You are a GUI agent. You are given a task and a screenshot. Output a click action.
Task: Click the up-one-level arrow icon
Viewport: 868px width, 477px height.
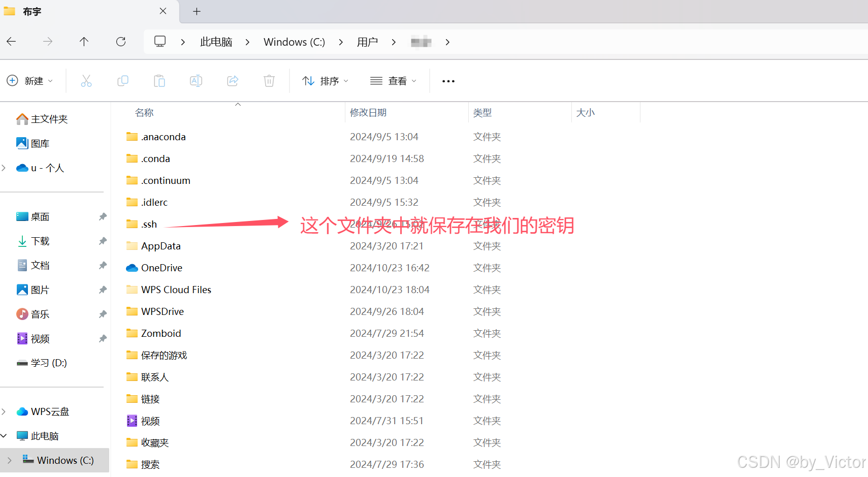[x=84, y=42]
